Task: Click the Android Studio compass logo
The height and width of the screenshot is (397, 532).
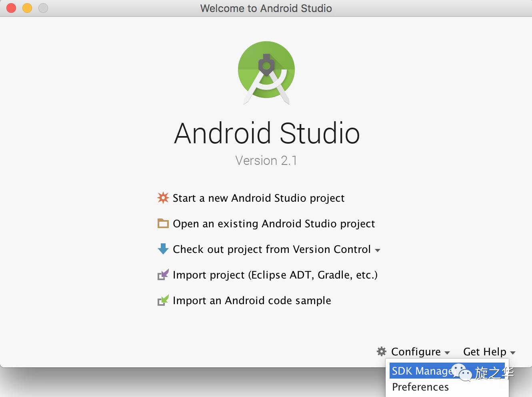Action: (266, 72)
